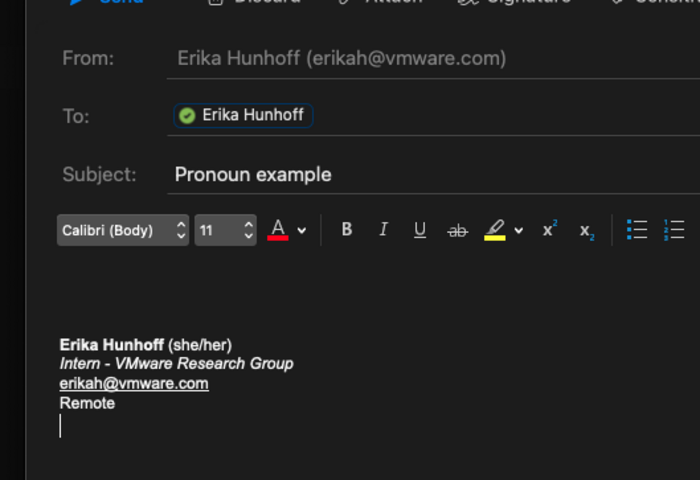Toggle italic formatting
The image size is (700, 480).
pyautogui.click(x=383, y=230)
